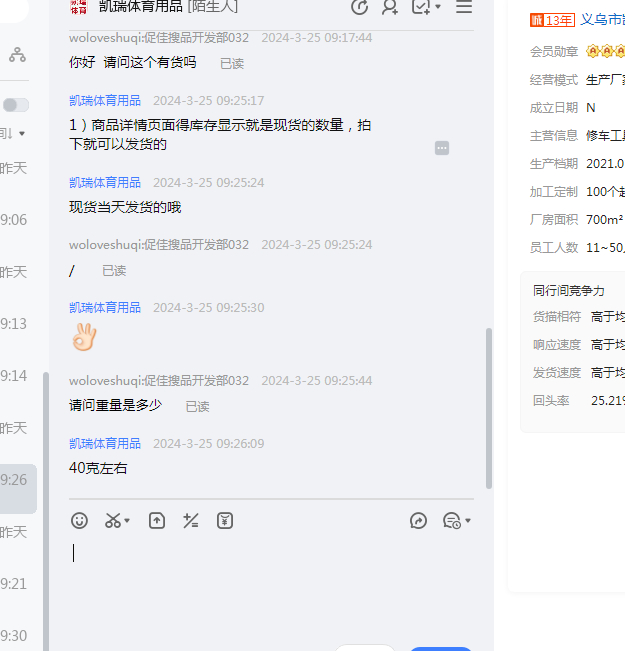Click the 义乌市 company name link
Viewport: 625px width, 651px height.
602,19
